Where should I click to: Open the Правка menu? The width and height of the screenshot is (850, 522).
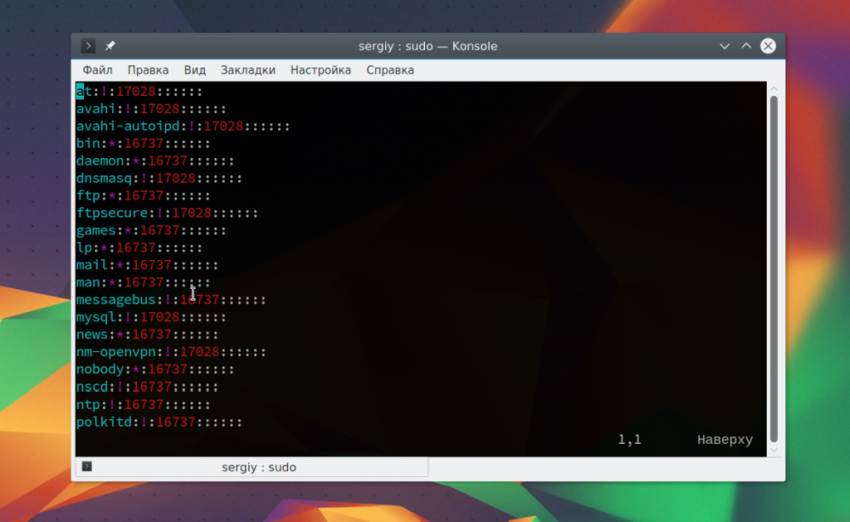pyautogui.click(x=148, y=70)
